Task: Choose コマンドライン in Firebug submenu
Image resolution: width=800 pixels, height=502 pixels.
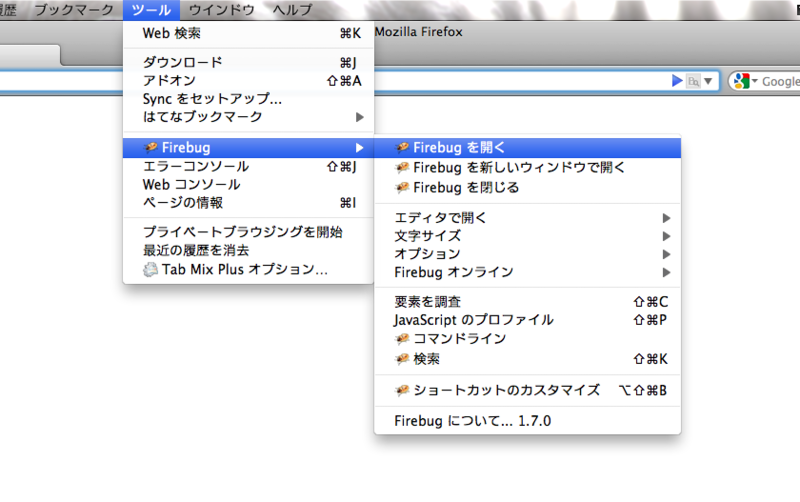Action: pos(528,339)
